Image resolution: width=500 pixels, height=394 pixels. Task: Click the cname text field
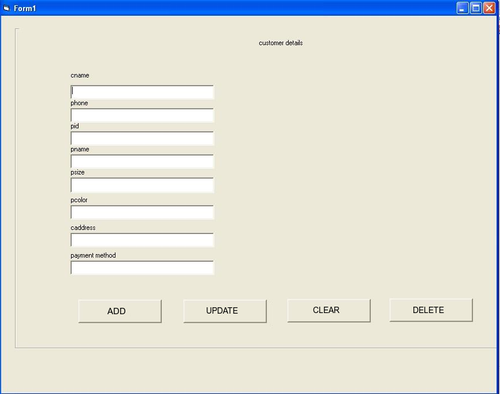(142, 92)
